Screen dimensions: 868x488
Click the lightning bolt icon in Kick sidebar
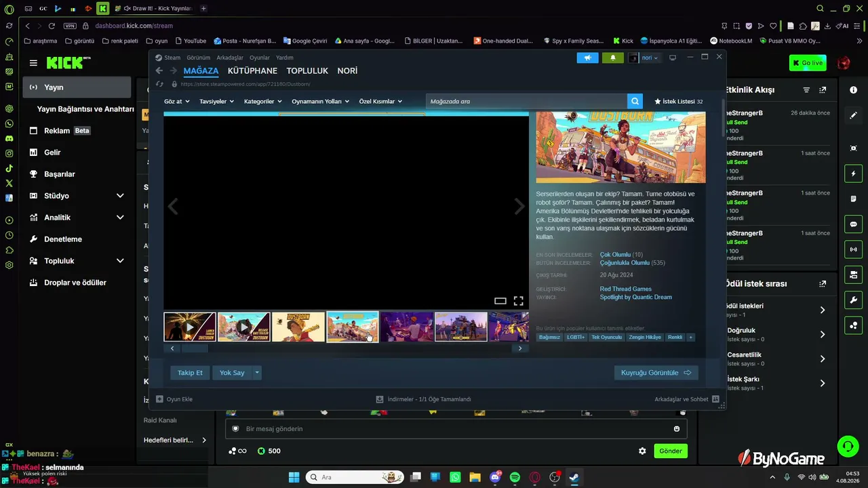pyautogui.click(x=853, y=174)
